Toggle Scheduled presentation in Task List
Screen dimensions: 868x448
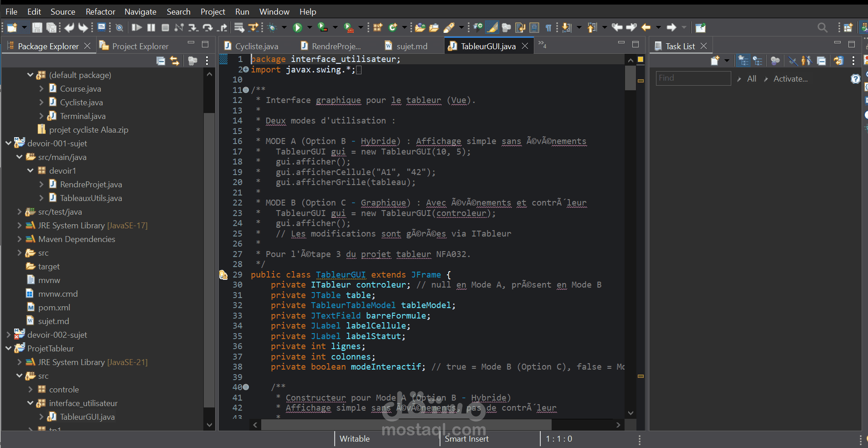tap(757, 60)
